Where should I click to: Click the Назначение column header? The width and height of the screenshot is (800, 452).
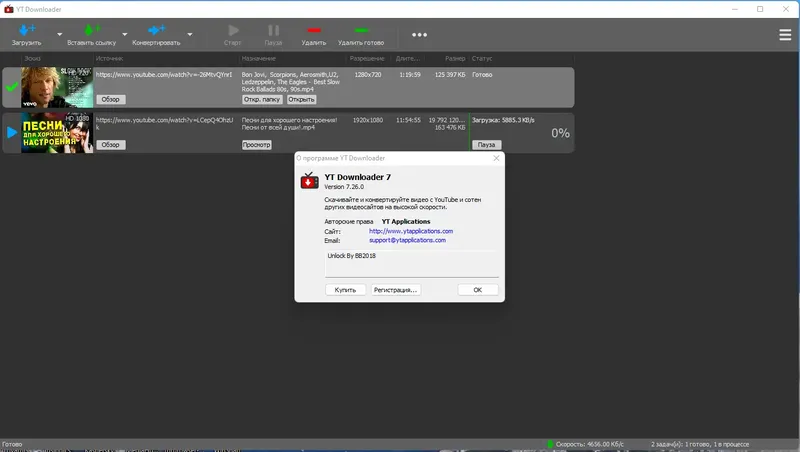click(x=259, y=59)
